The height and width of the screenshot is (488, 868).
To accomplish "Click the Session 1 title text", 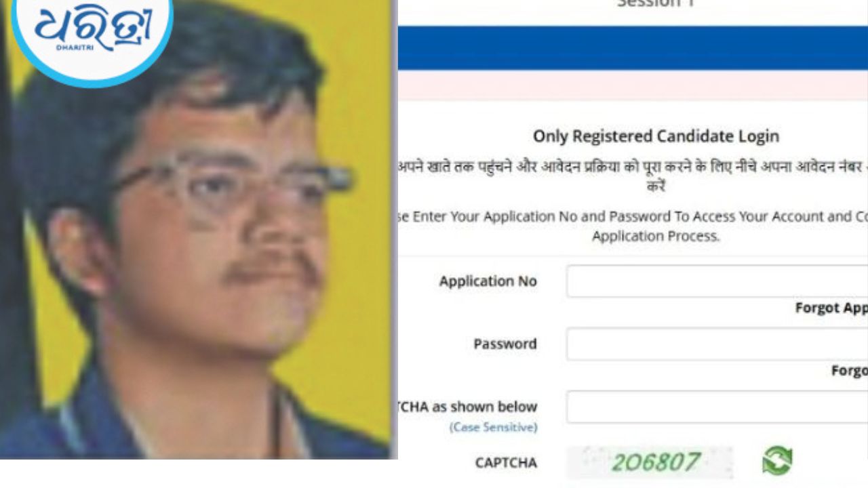I will [x=655, y=4].
